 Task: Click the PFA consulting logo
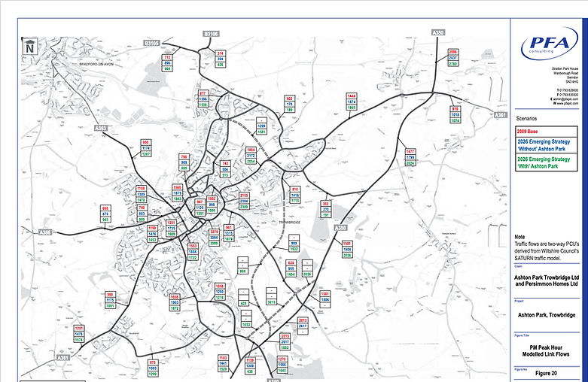pos(550,43)
